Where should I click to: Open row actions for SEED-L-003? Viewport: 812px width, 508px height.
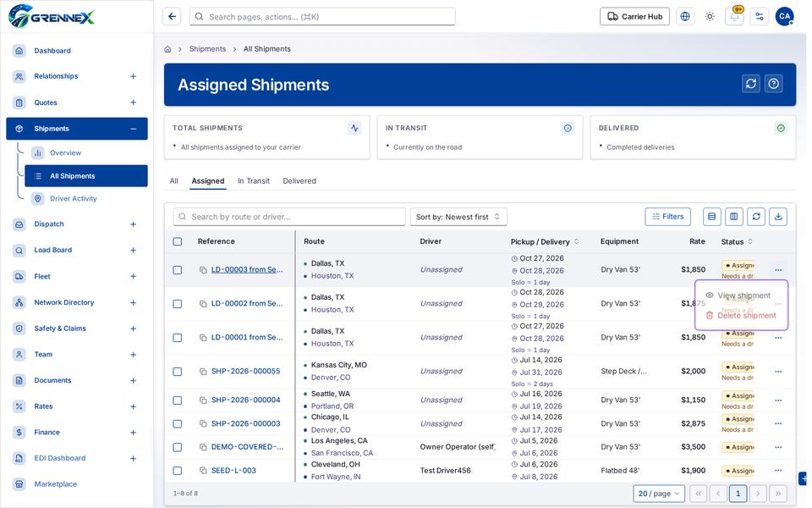pyautogui.click(x=778, y=471)
